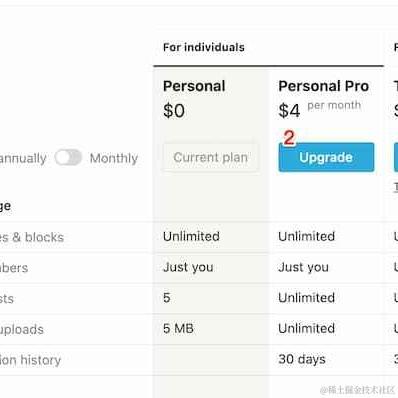This screenshot has width=398, height=398.
Task: Select the pages & blocks row label
Action: click(x=32, y=237)
